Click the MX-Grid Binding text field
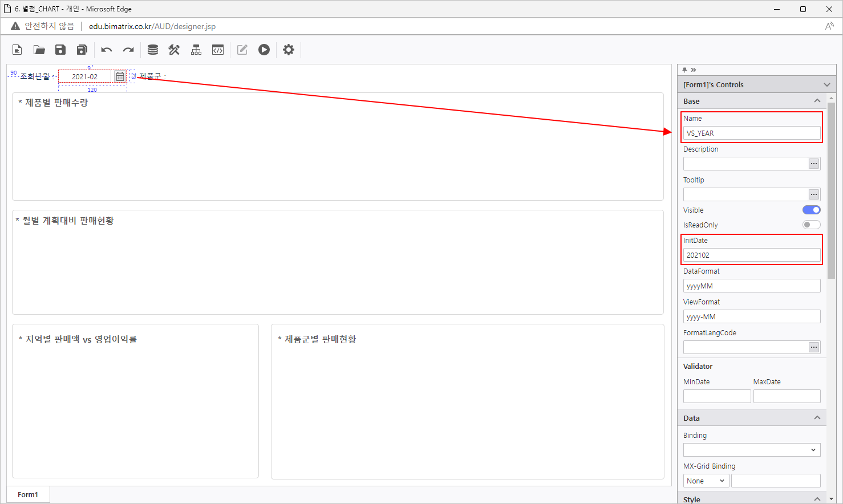Screen dimensions: 843x504 [x=776, y=481]
